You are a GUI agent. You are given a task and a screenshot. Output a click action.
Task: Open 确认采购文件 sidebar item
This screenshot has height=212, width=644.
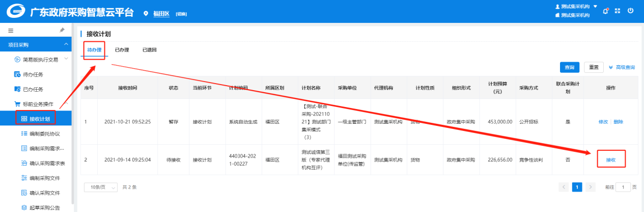44,193
